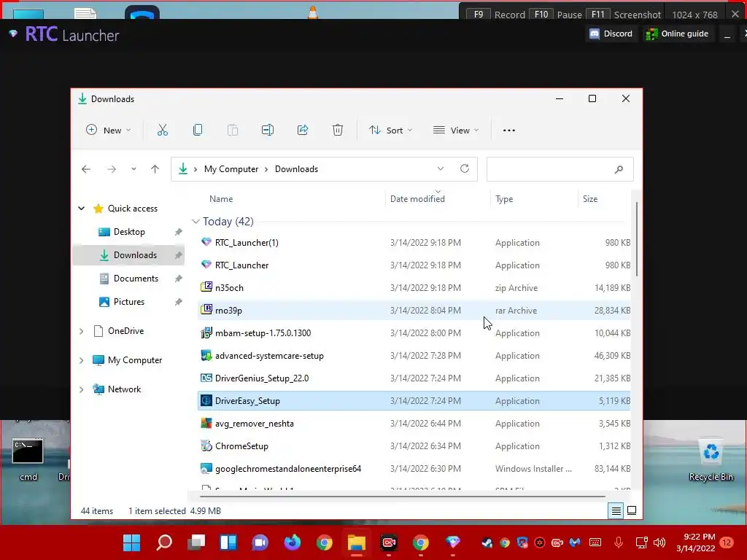Viewport: 747px width, 560px height.
Task: Go forward with the right arrow
Action: click(112, 169)
